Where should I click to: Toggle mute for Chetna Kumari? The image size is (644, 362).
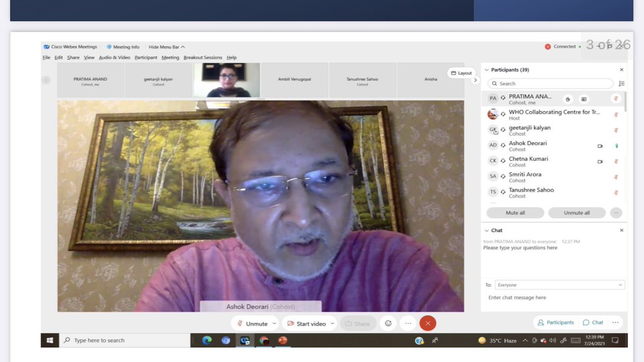(x=616, y=161)
